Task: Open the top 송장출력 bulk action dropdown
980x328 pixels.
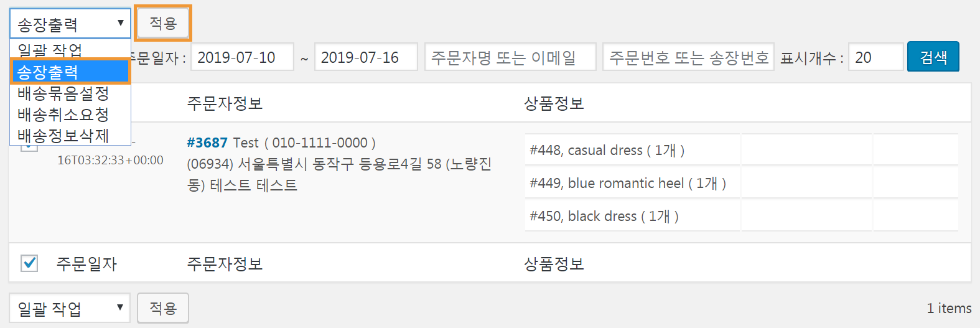Action: click(70, 24)
